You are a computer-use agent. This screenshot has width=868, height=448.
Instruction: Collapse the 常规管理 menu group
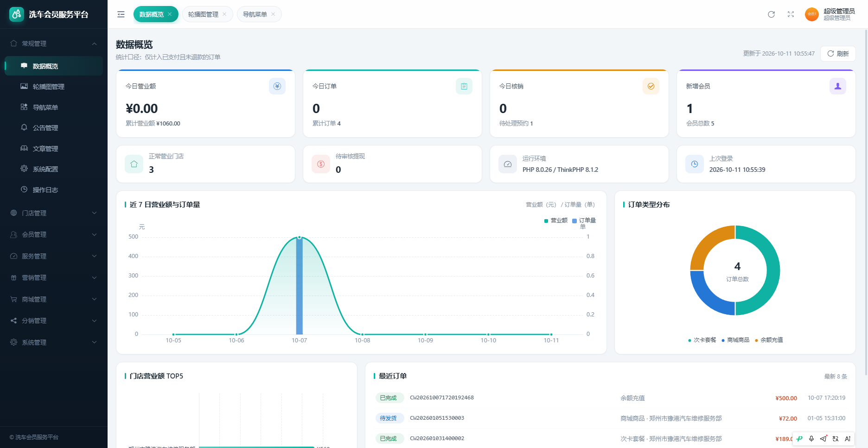point(54,44)
